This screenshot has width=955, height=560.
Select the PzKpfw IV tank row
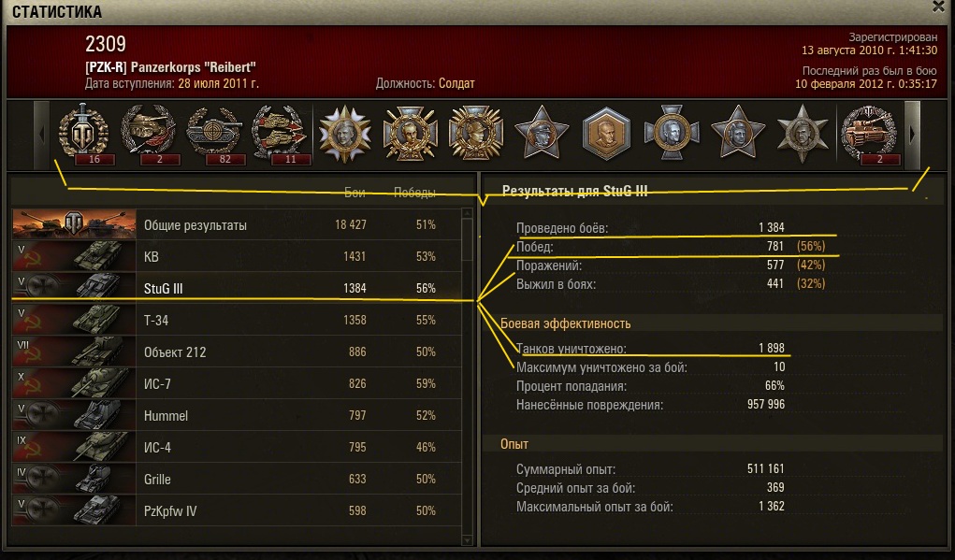point(237,510)
